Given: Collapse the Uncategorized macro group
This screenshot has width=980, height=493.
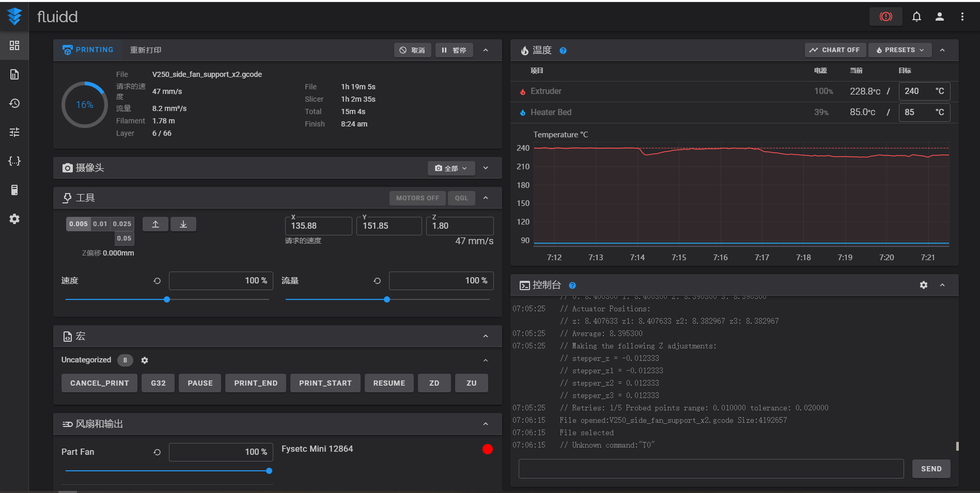Looking at the screenshot, I should tap(486, 360).
